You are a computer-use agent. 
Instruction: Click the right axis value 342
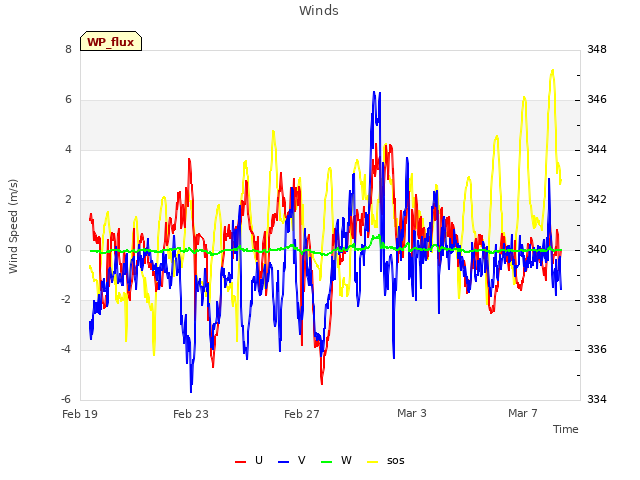[x=597, y=200]
